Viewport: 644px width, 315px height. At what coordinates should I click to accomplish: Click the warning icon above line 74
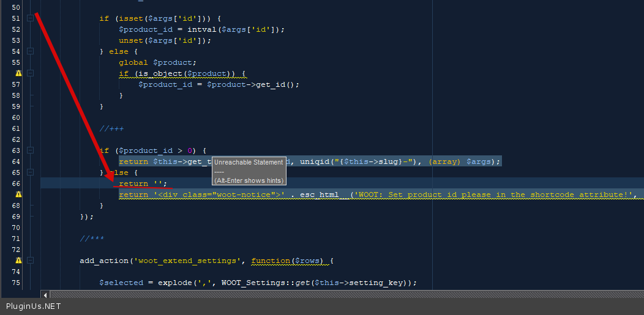(x=18, y=261)
